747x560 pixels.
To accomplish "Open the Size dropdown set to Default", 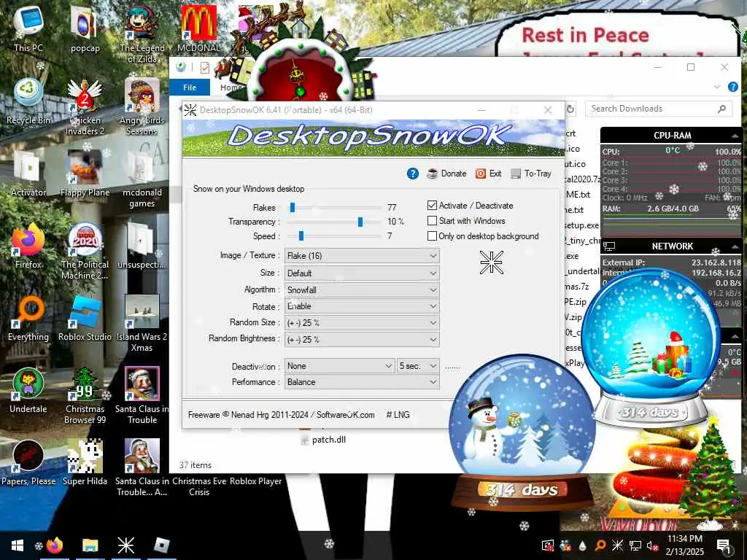I will tap(362, 273).
